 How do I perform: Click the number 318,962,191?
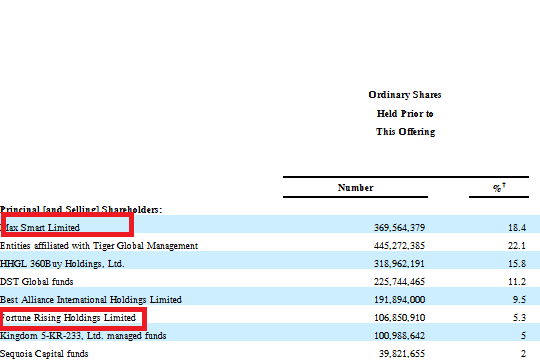tap(399, 264)
